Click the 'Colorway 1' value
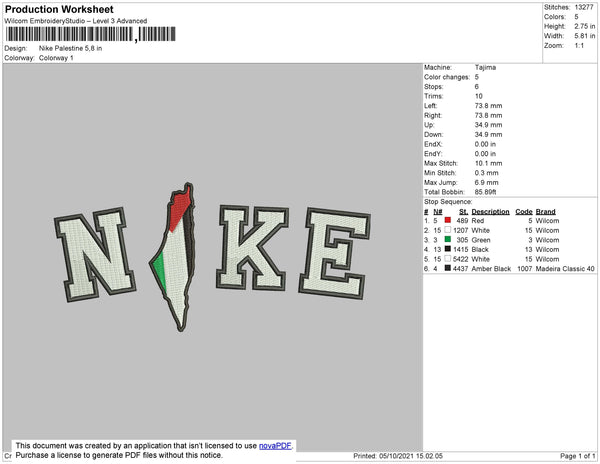600x464 pixels. [x=56, y=58]
